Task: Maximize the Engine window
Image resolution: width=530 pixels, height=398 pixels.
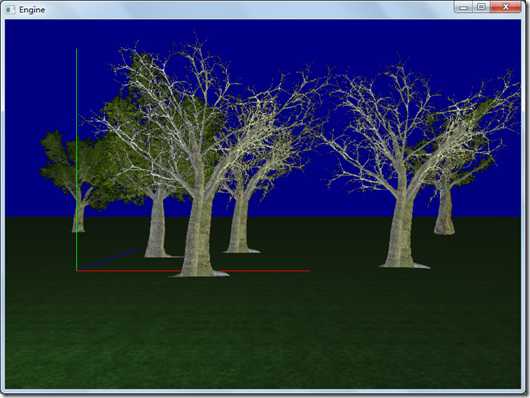Action: click(x=481, y=7)
